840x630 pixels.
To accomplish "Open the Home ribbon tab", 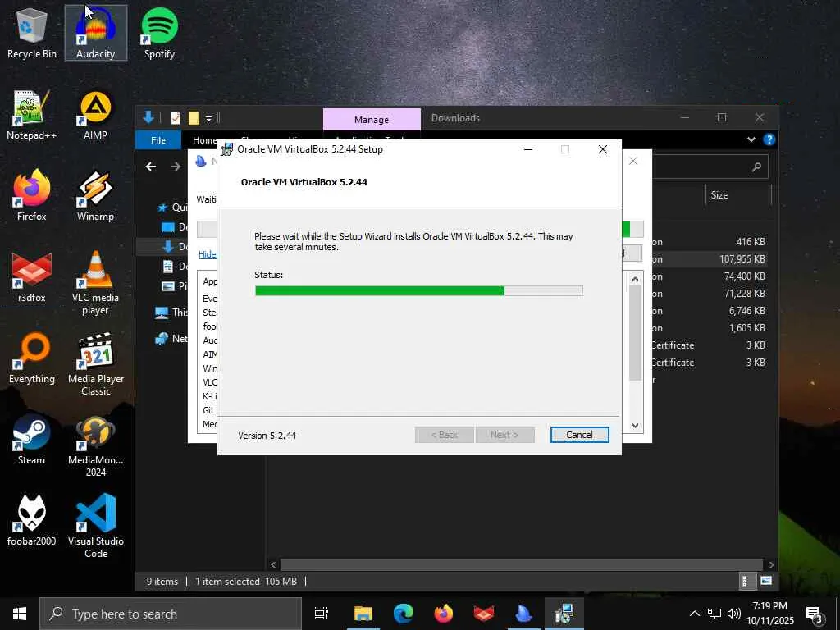I will click(x=204, y=140).
